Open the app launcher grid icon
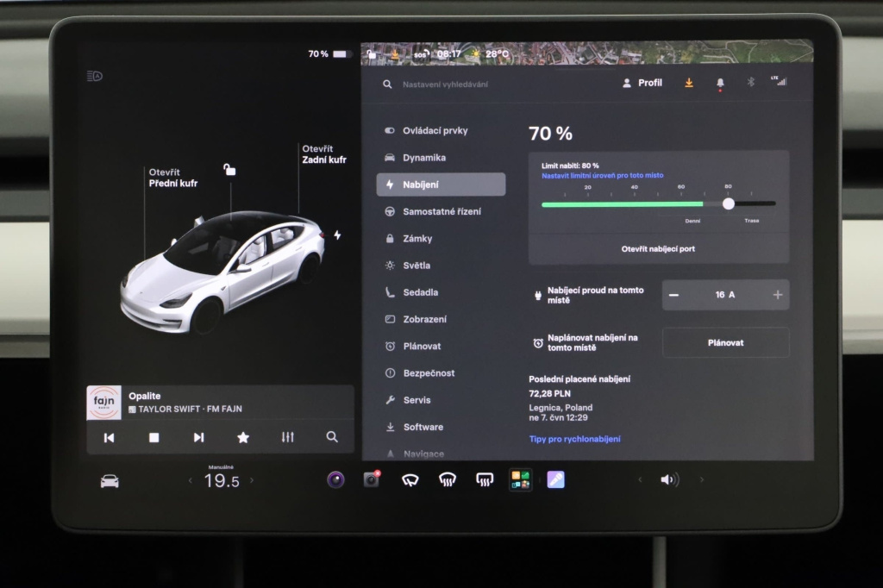Image resolution: width=883 pixels, height=588 pixels. point(520,480)
